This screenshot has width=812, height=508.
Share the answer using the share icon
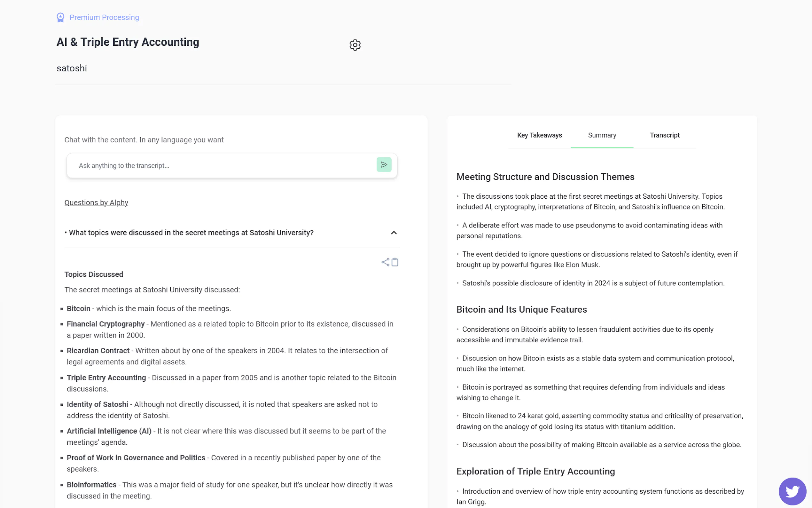[385, 262]
